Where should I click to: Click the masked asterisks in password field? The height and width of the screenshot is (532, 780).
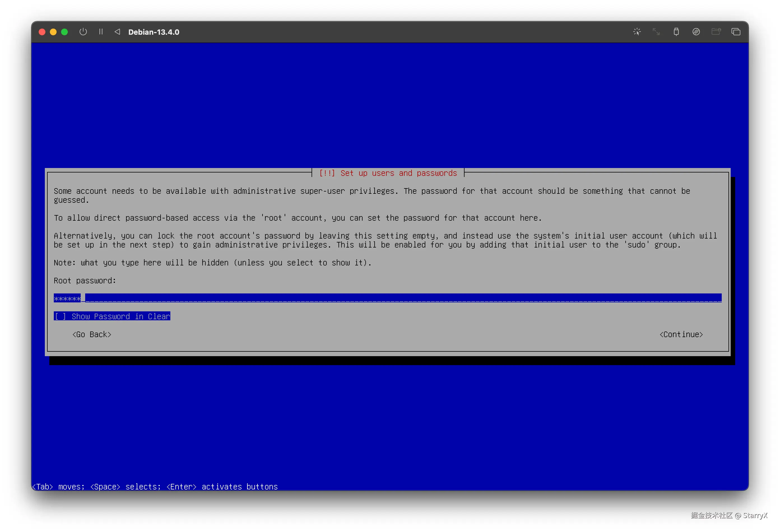pyautogui.click(x=67, y=298)
